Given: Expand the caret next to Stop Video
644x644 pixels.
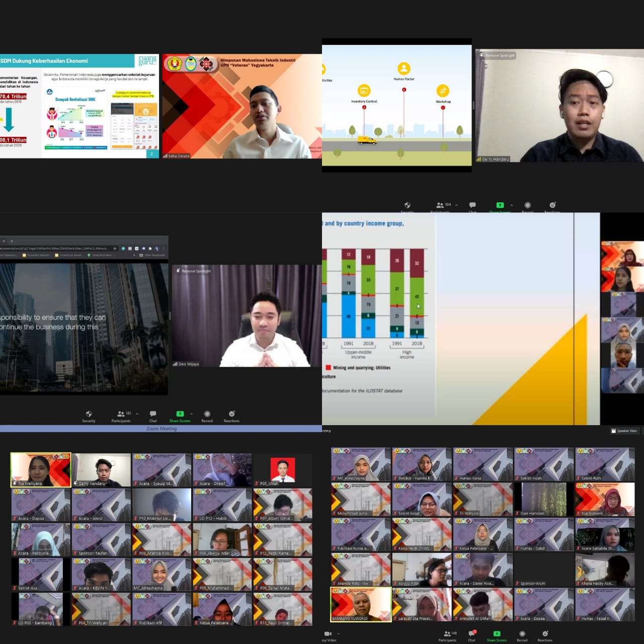Looking at the screenshot, I should tap(338, 633).
